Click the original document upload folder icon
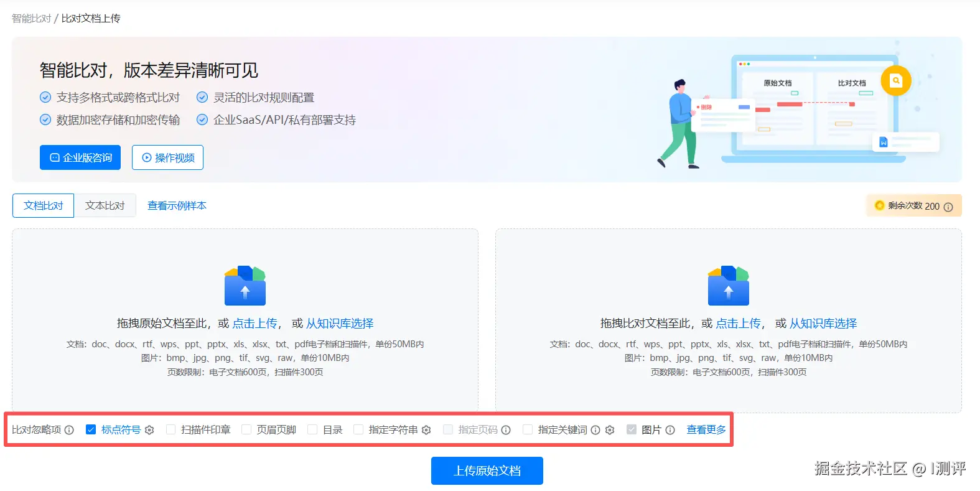980x491 pixels. [x=245, y=285]
